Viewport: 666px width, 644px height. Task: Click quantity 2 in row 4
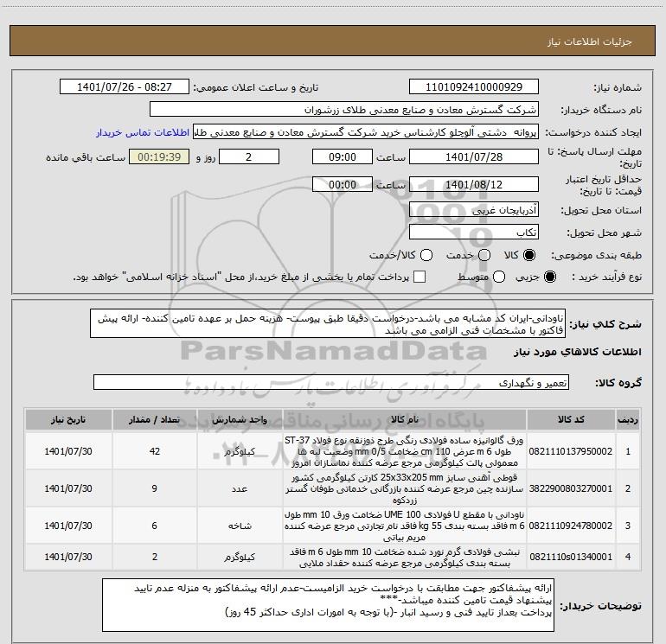155,557
